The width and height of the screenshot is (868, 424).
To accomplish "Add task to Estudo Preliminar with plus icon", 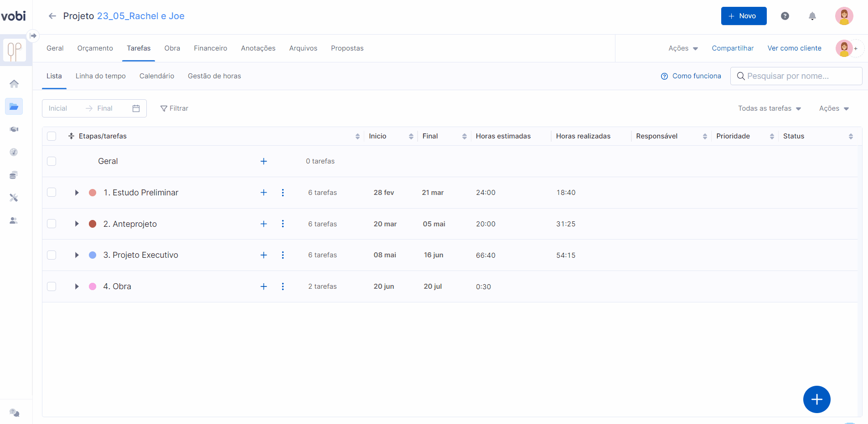I will [263, 193].
